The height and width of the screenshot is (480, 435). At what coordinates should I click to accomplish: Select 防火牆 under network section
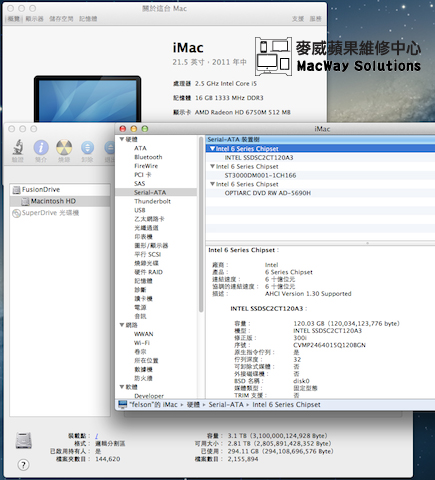(143, 378)
